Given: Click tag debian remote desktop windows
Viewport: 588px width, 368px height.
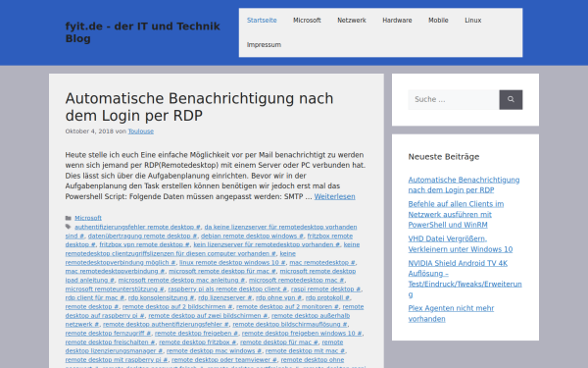Looking at the screenshot, I should click(x=252, y=236).
